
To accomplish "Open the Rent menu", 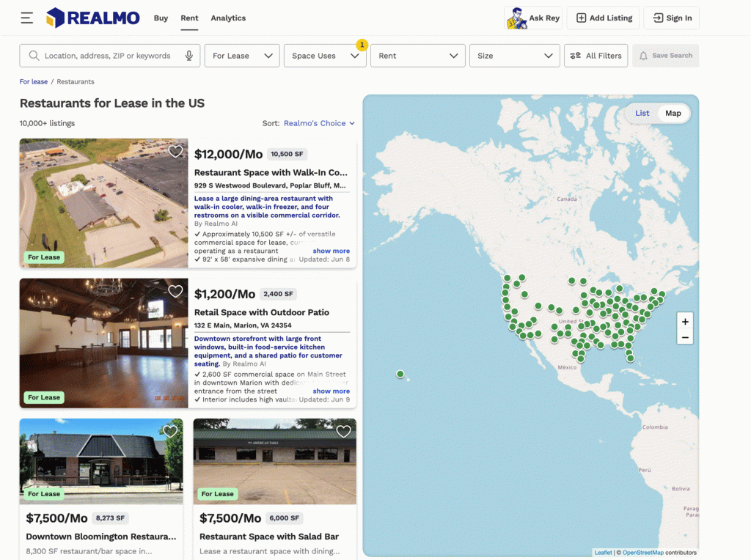I will pos(189,18).
